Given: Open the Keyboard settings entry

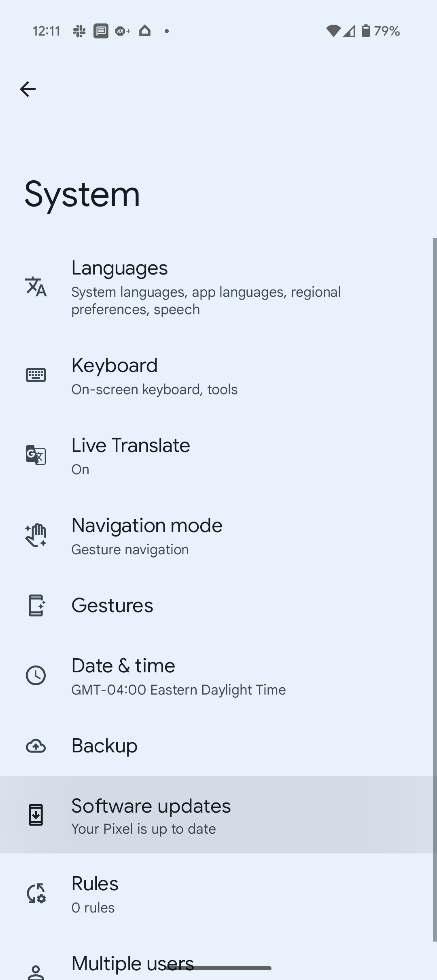Looking at the screenshot, I should tap(154, 375).
